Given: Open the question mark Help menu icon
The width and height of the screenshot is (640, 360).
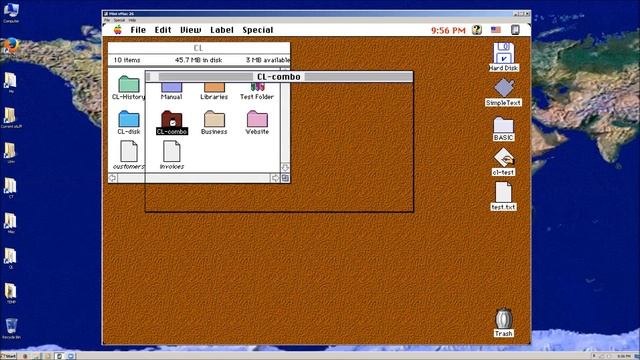Looking at the screenshot, I should (x=476, y=30).
